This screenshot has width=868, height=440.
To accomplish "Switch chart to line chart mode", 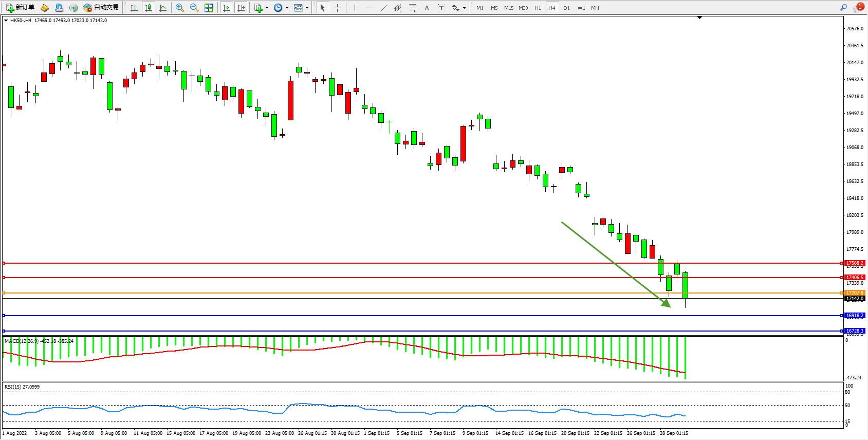I will click(163, 8).
